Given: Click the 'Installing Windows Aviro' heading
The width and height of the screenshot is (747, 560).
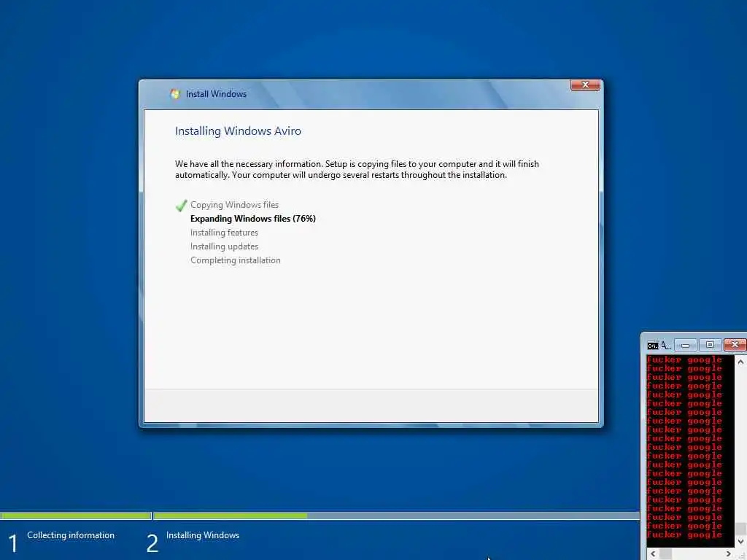Looking at the screenshot, I should [x=238, y=131].
